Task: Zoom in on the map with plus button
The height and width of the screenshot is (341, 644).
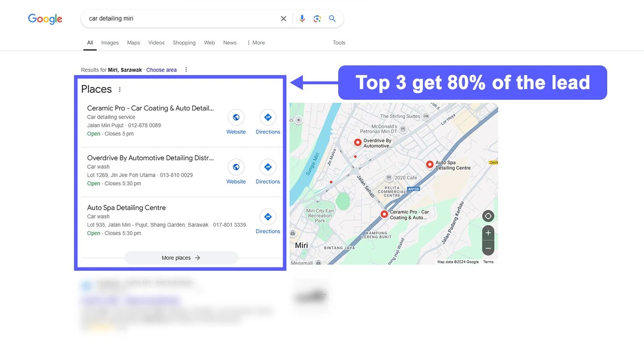Action: click(x=488, y=232)
